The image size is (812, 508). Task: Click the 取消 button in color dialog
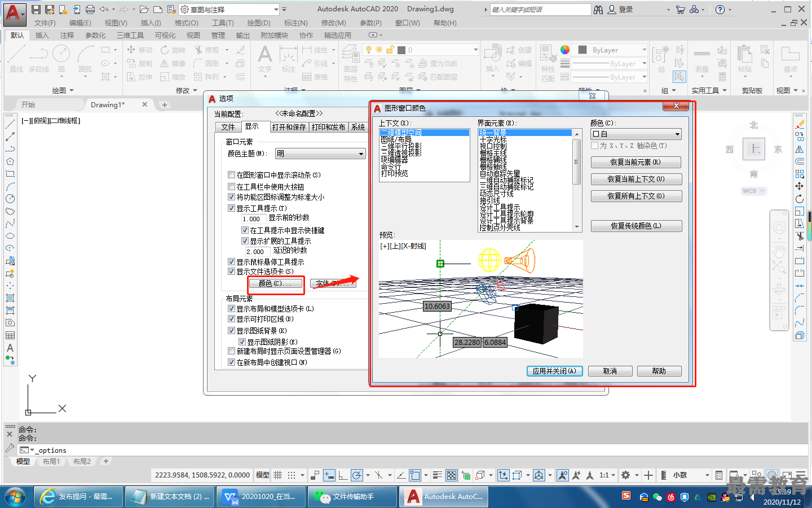(x=610, y=371)
